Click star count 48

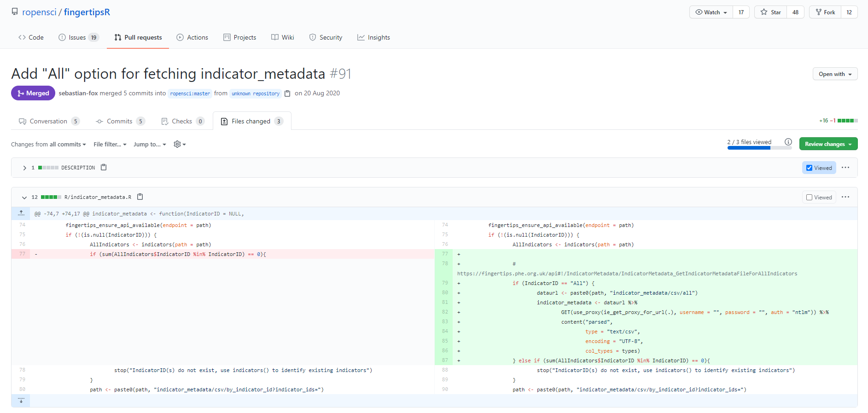click(x=795, y=12)
